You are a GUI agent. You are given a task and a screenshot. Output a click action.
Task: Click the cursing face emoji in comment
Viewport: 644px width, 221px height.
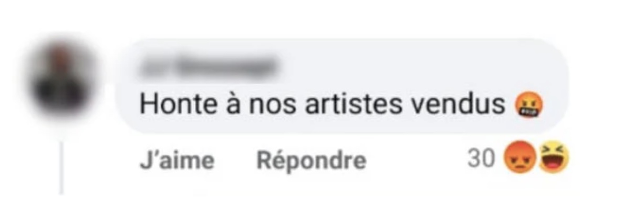pos(528,106)
